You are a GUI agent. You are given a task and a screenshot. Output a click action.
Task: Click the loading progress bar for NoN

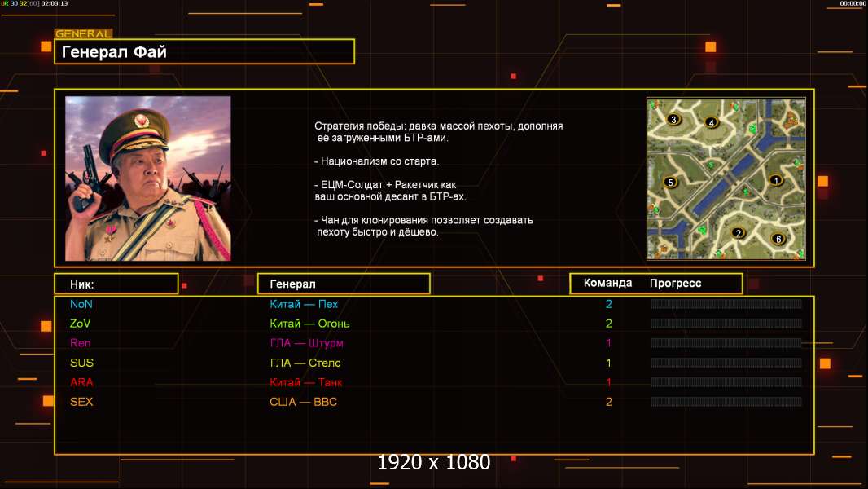point(726,303)
